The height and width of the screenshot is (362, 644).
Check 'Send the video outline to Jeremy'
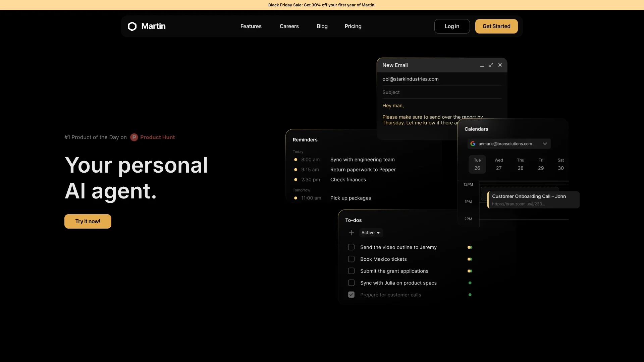point(351,247)
